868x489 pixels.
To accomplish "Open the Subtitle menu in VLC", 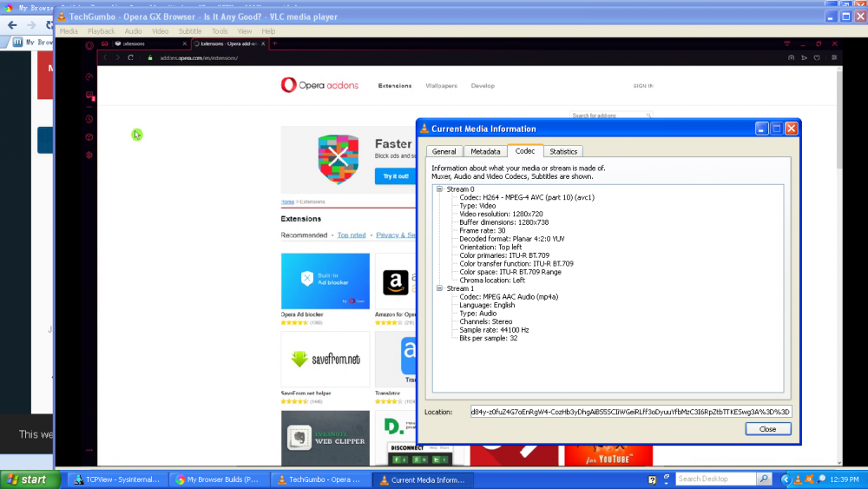I will click(190, 31).
